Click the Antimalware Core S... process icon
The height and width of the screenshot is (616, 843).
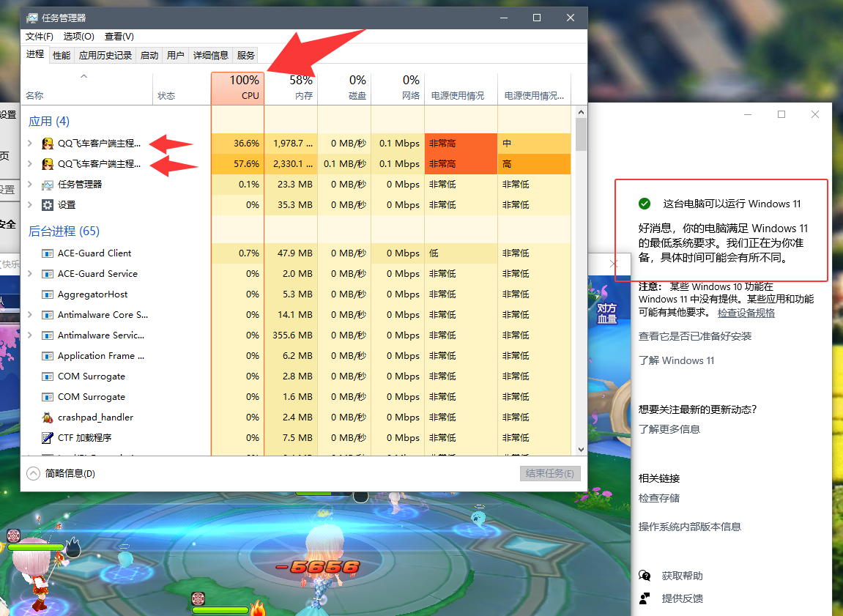[x=48, y=315]
